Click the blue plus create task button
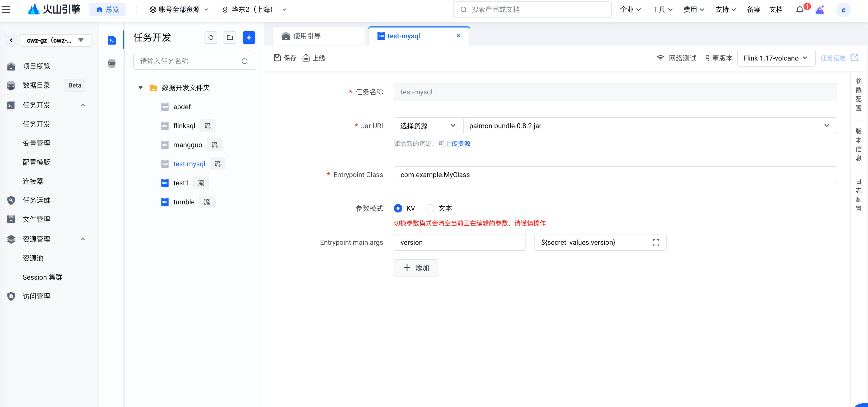This screenshot has width=868, height=407. tap(249, 38)
